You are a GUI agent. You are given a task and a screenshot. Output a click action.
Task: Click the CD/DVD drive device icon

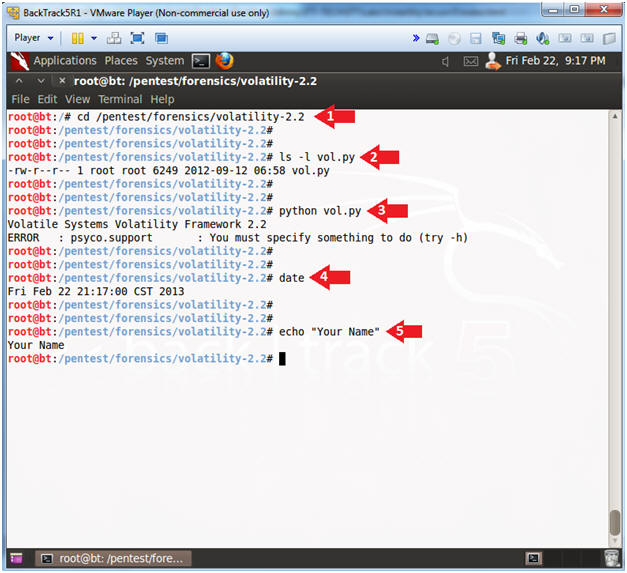(454, 39)
